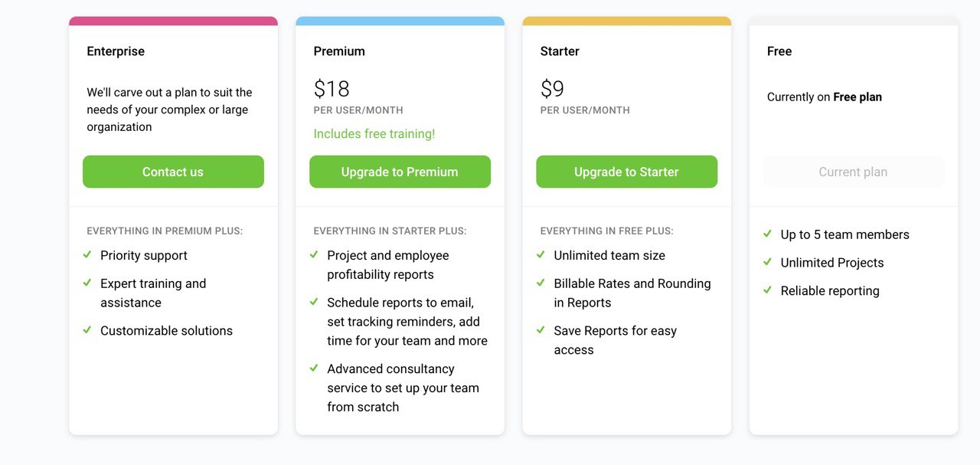Click the yellow Starter card color bar
Screen dimensions: 980x465
click(x=626, y=21)
